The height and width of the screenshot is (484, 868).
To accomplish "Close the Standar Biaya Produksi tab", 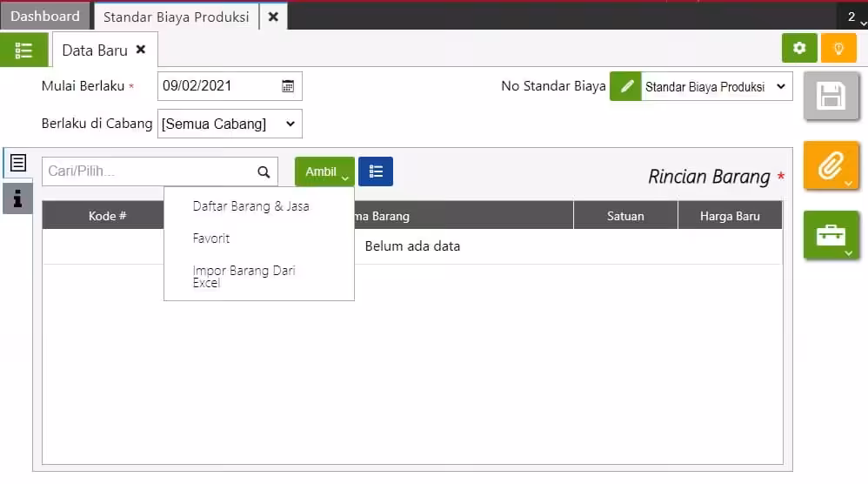I will tap(273, 17).
